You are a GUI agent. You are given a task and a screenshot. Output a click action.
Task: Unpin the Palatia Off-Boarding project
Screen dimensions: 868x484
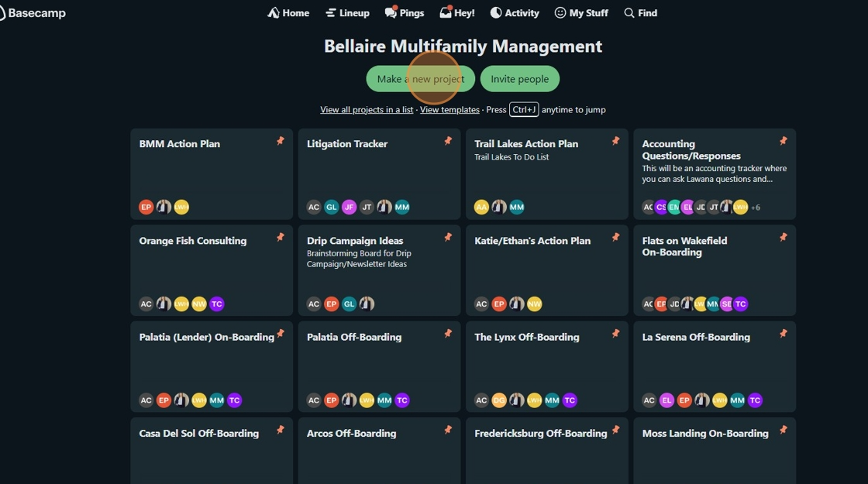pyautogui.click(x=448, y=334)
